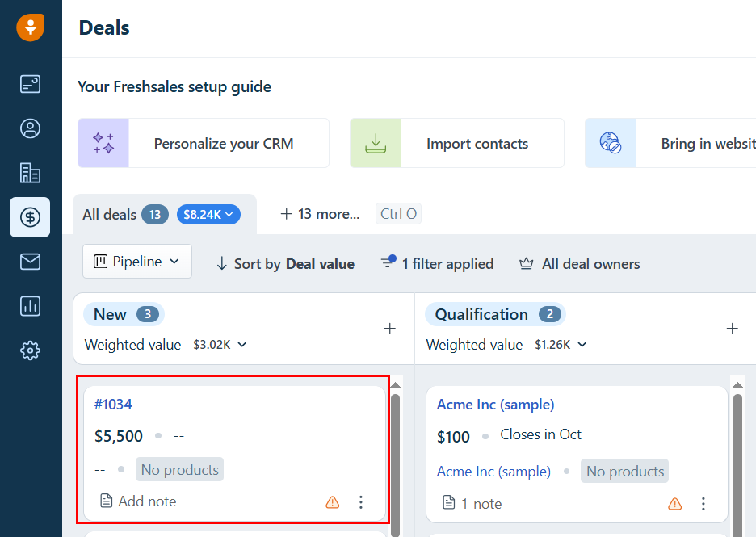Image resolution: width=756 pixels, height=537 pixels.
Task: Open the 13 more views tab
Action: tap(320, 214)
